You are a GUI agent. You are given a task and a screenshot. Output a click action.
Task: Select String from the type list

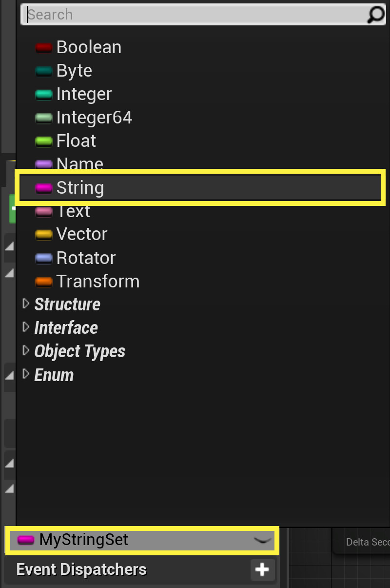[80, 187]
